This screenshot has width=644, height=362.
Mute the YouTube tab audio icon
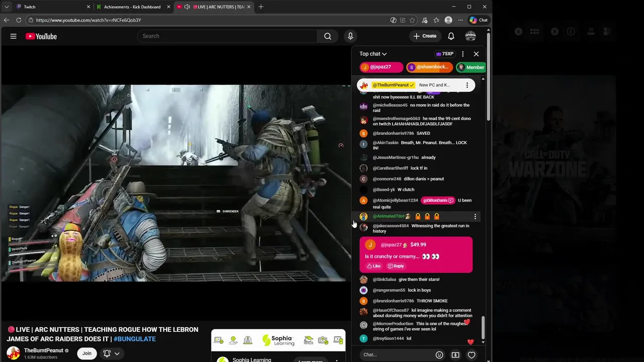coord(187,7)
